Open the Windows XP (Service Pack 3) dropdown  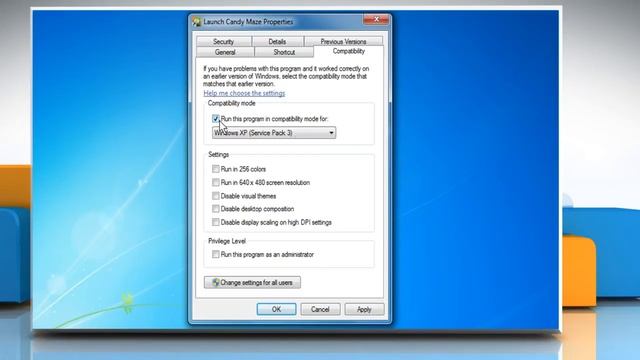(274, 133)
